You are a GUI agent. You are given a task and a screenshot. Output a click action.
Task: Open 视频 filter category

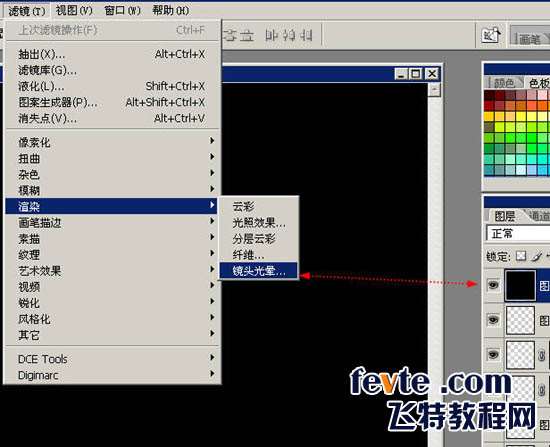click(112, 287)
